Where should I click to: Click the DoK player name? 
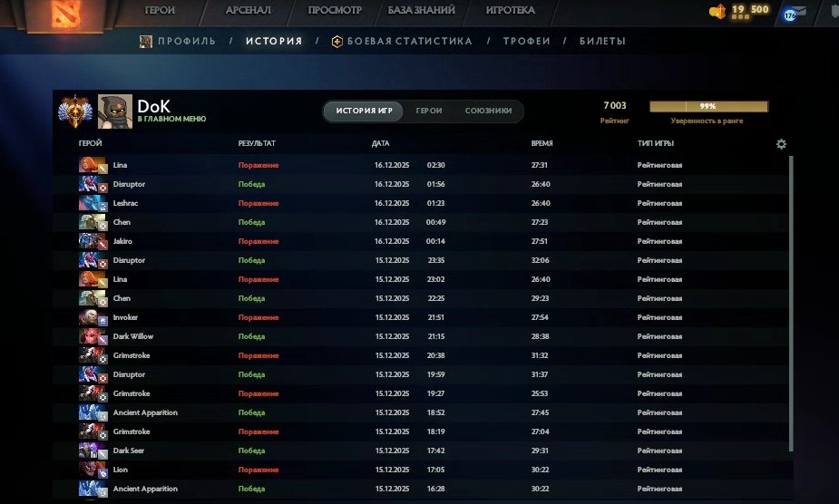click(153, 106)
